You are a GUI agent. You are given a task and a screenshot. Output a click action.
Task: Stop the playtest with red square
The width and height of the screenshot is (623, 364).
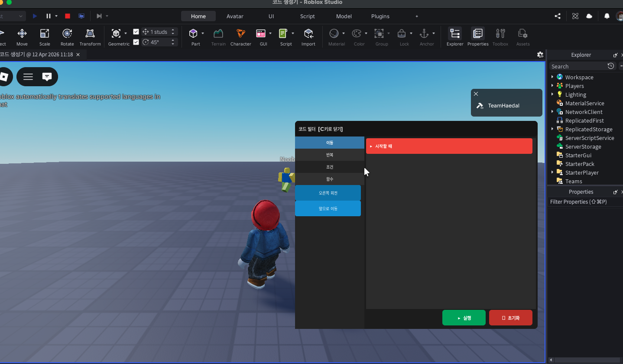pyautogui.click(x=68, y=16)
